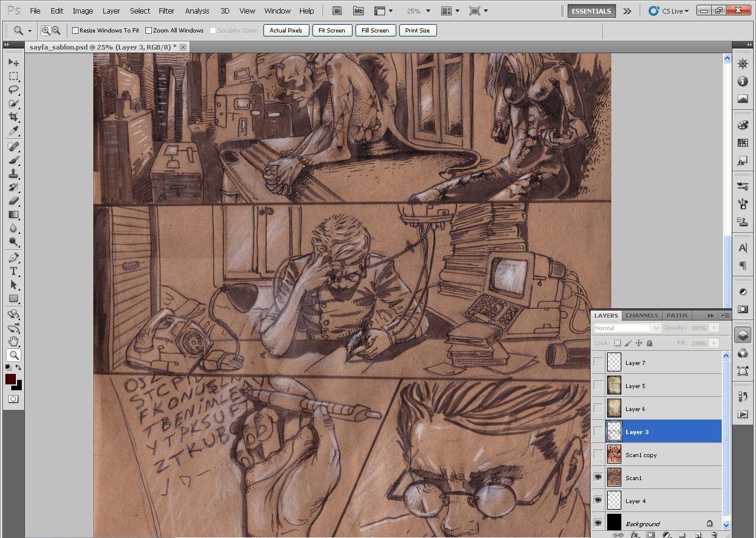Select the Zoom tool in the toolbox

(x=14, y=355)
